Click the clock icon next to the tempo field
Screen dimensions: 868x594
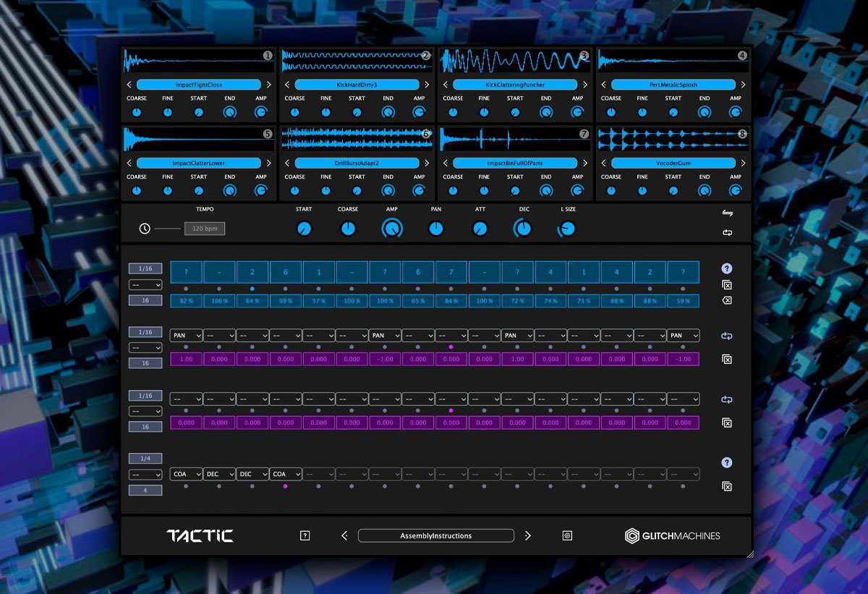point(145,229)
